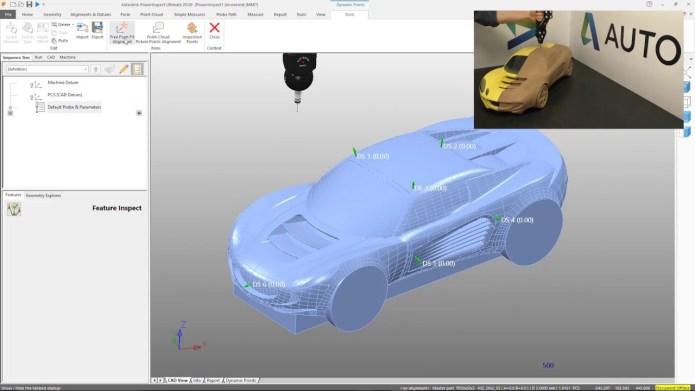
Task: Select the Default Probe & Parameters item
Action: [x=74, y=107]
